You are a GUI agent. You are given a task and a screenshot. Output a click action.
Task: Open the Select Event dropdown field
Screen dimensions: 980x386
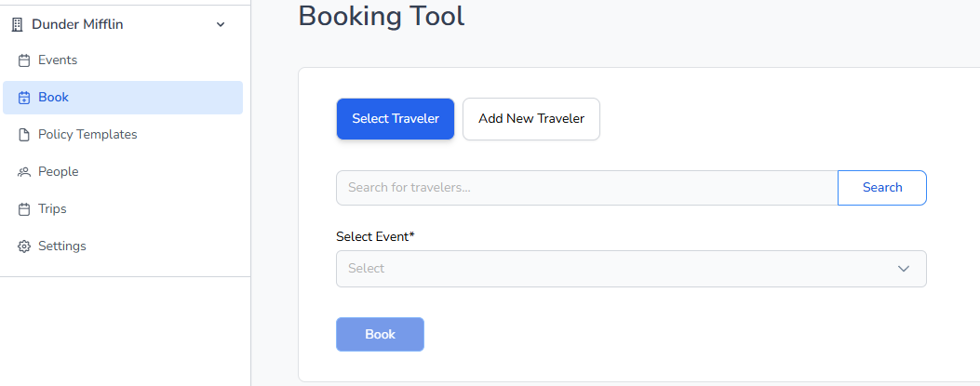click(x=614, y=269)
